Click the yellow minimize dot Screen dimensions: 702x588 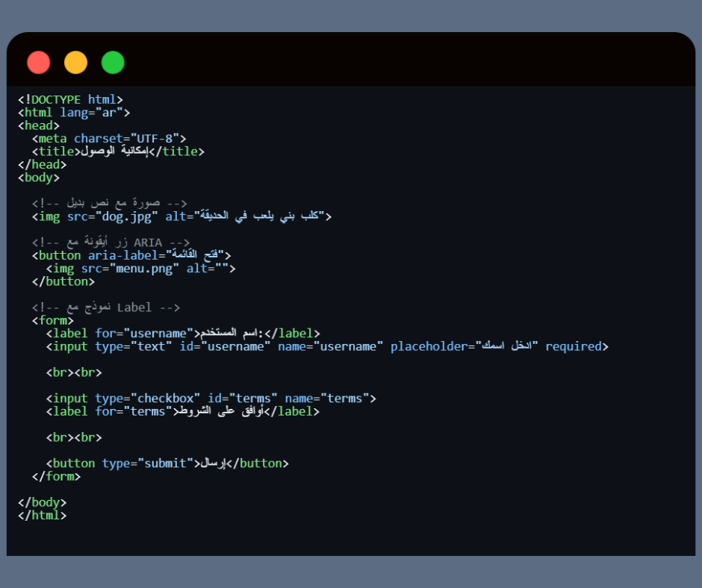pos(75,63)
